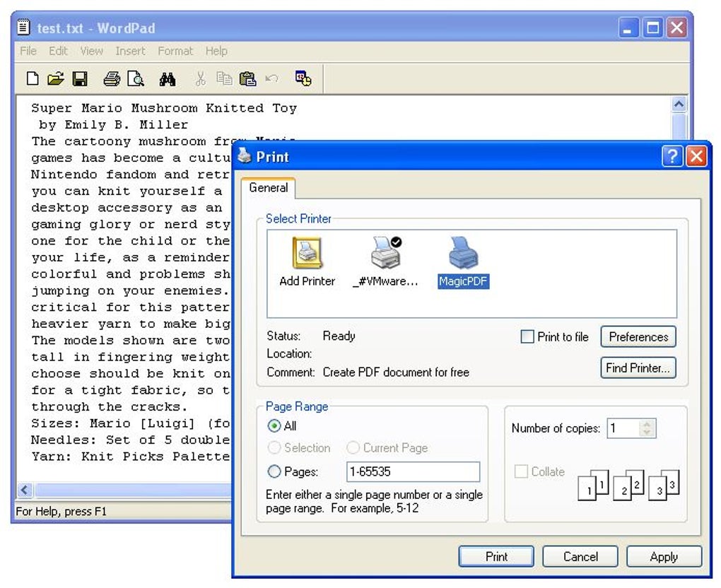The width and height of the screenshot is (721, 588).
Task: Choose the Pages radio button
Action: pos(274,471)
